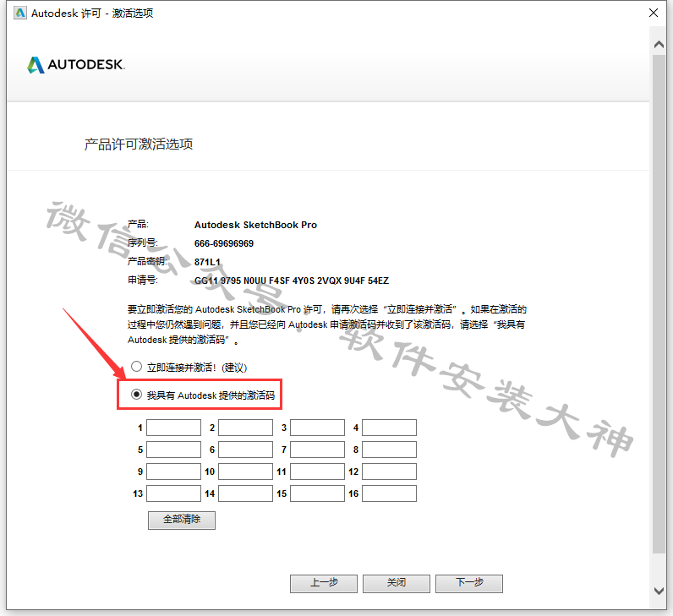The height and width of the screenshot is (616, 673).
Task: Click activation code field 4
Action: [389, 428]
